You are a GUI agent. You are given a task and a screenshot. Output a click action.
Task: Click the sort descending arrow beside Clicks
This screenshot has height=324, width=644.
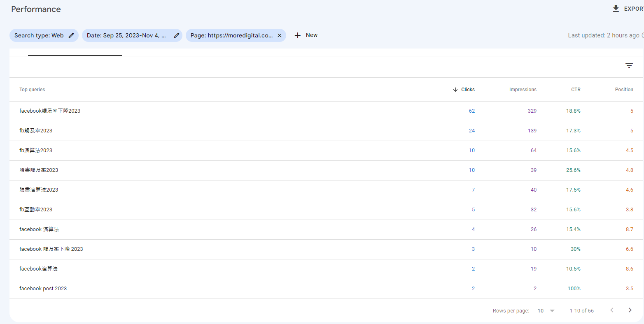pos(455,90)
